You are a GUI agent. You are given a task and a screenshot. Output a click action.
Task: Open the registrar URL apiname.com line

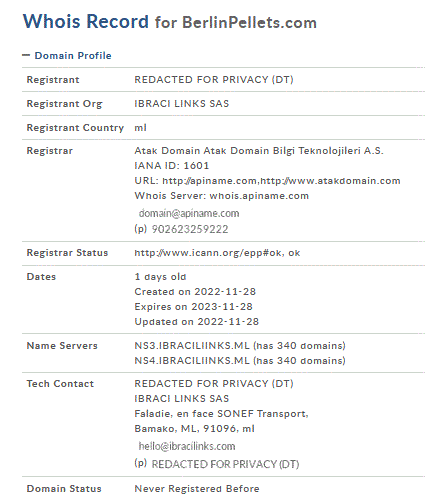pyautogui.click(x=267, y=181)
